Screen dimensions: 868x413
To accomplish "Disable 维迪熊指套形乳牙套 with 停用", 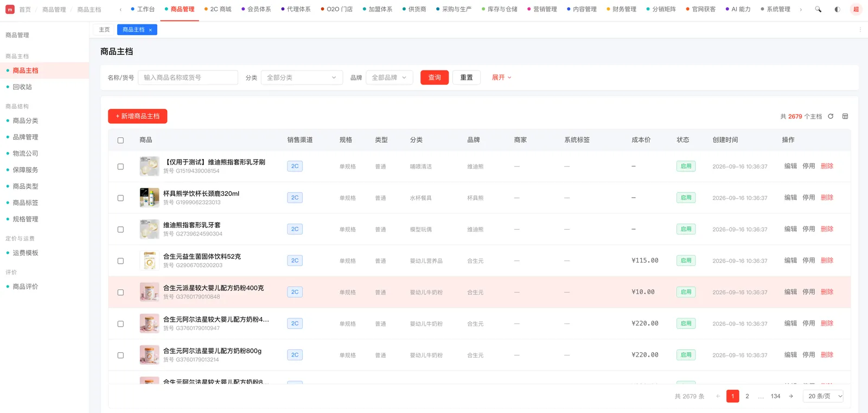I will tap(809, 229).
